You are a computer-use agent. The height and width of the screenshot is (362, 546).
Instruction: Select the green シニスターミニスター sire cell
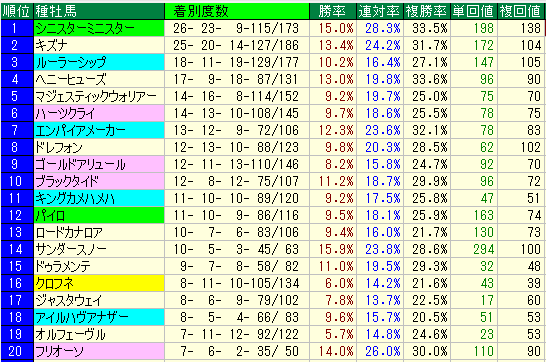[99, 28]
